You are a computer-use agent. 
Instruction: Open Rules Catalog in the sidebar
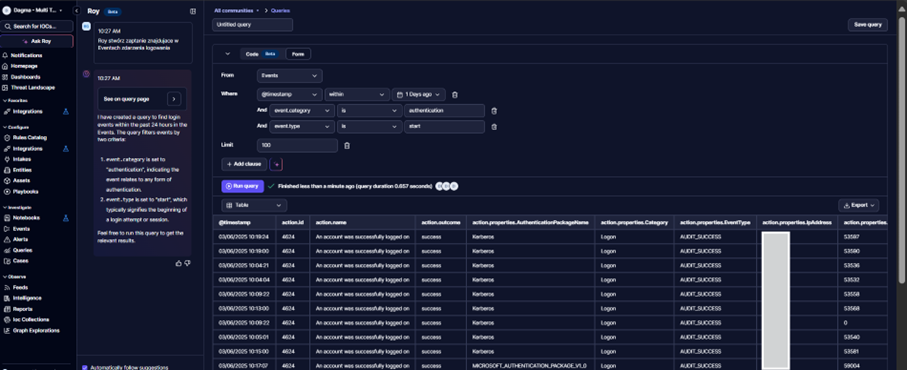[x=30, y=138]
